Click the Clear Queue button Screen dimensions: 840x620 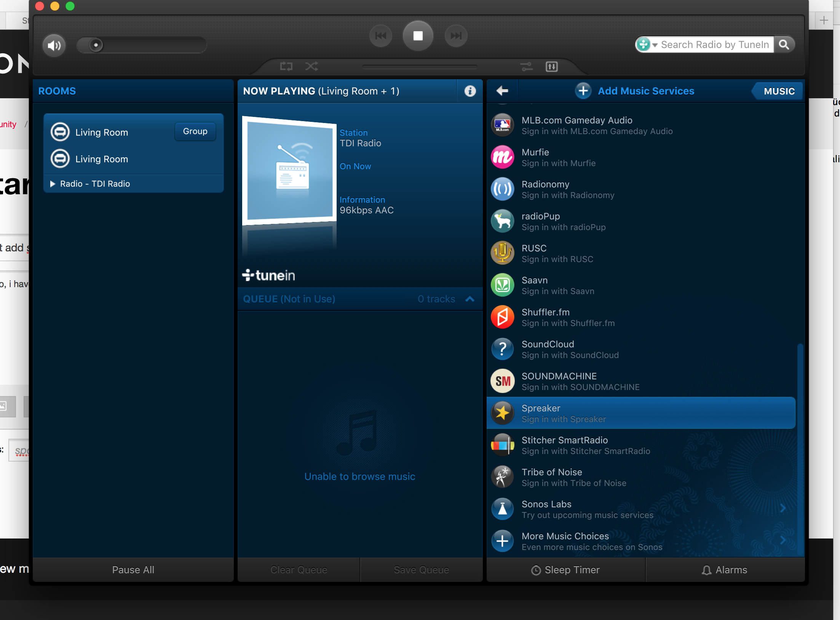click(x=299, y=570)
